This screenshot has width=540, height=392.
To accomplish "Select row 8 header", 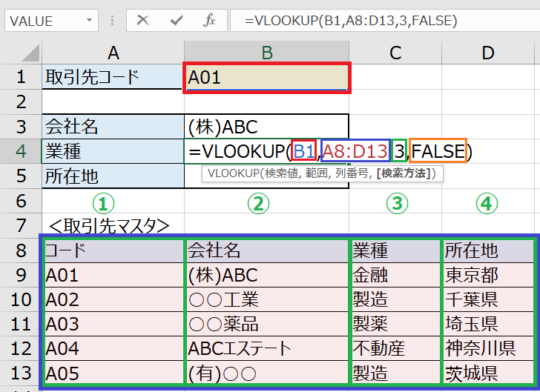I will click(21, 250).
